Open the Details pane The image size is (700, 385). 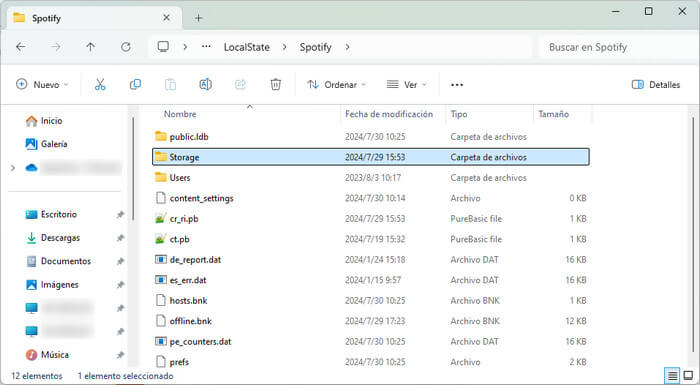pyautogui.click(x=656, y=85)
